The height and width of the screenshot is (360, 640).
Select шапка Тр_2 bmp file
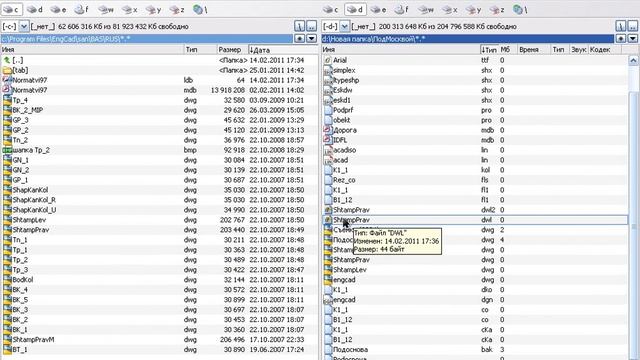click(x=159, y=150)
